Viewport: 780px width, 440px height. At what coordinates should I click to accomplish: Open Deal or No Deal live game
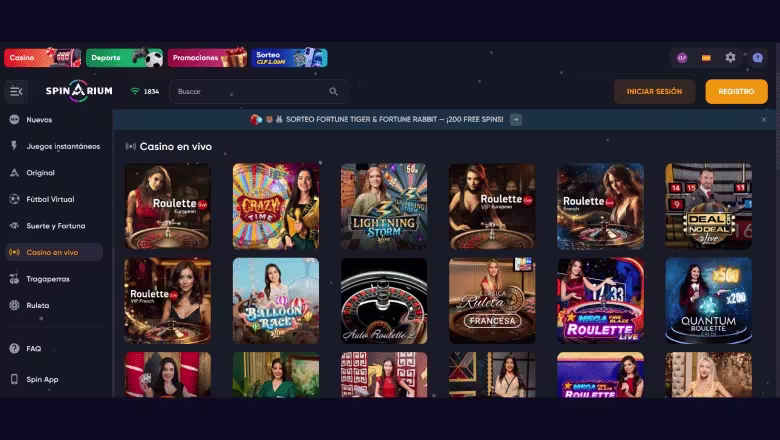pos(709,206)
